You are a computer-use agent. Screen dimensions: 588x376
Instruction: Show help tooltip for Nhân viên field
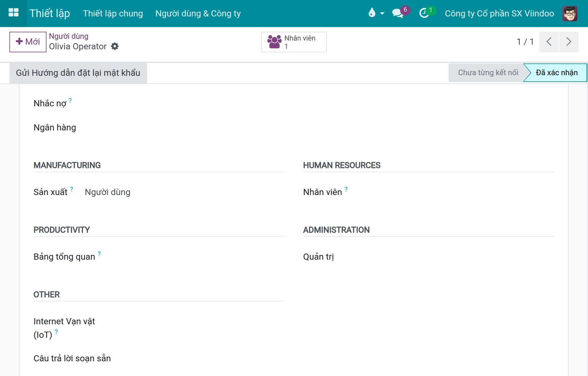[x=346, y=189]
